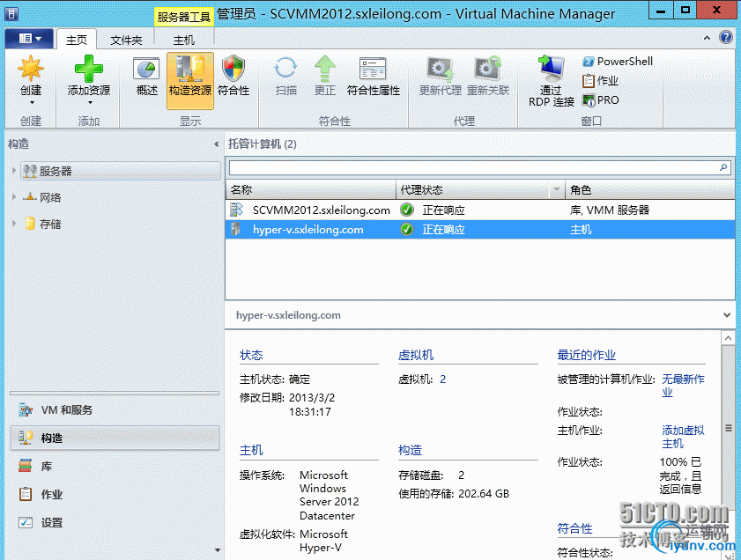Click the hyper-v host row icon
The height and width of the screenshot is (560, 741).
236,230
